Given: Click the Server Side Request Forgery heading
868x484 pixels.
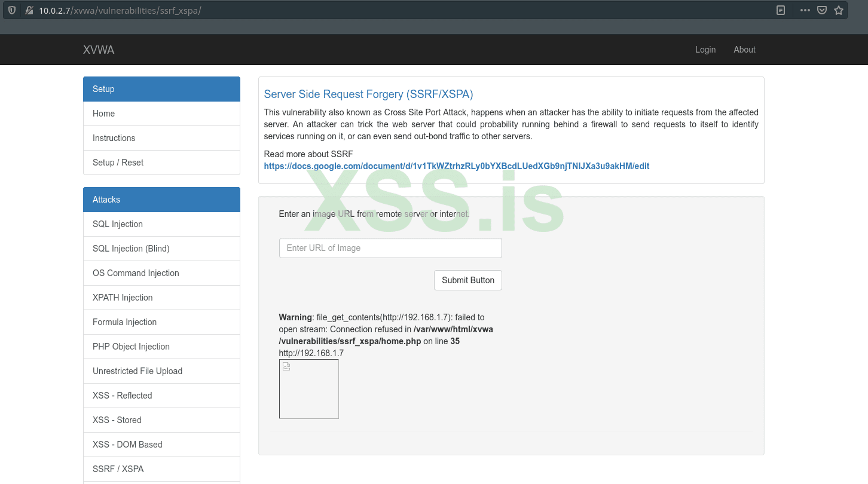Looking at the screenshot, I should tap(369, 94).
